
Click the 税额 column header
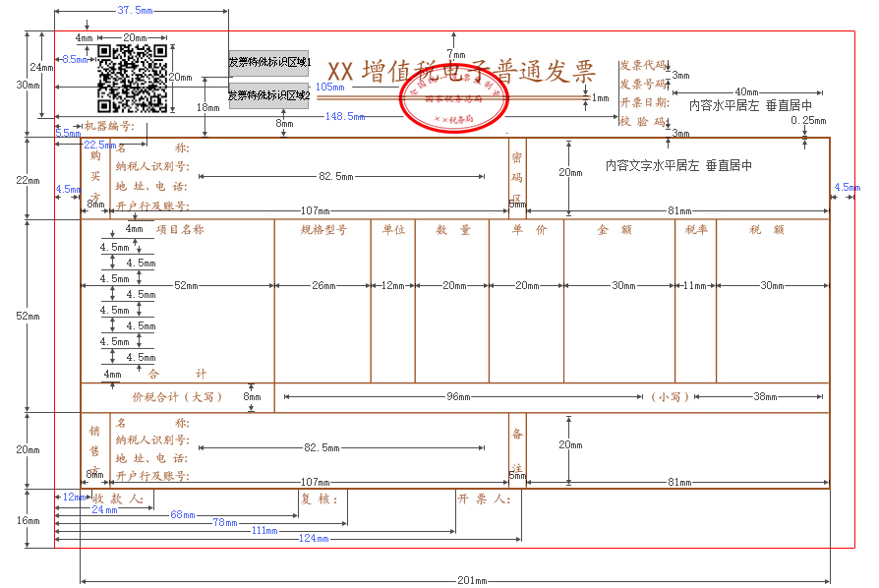pyautogui.click(x=767, y=229)
